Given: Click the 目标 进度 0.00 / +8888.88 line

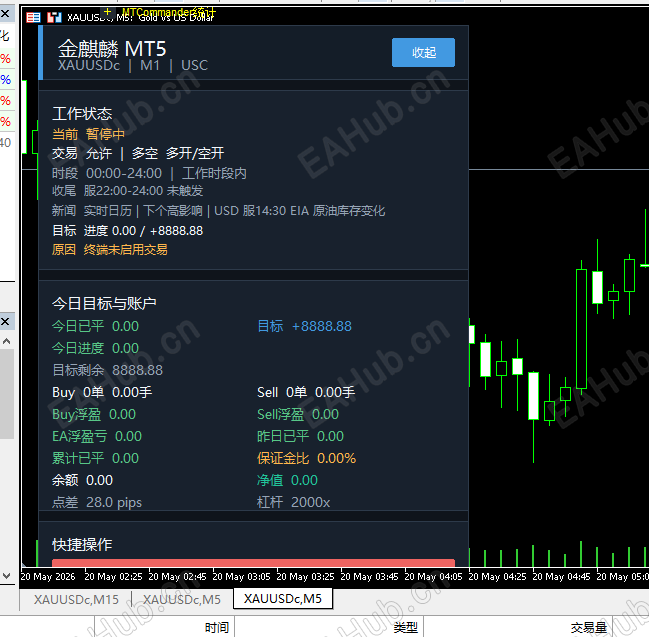Looking at the screenshot, I should point(127,231).
